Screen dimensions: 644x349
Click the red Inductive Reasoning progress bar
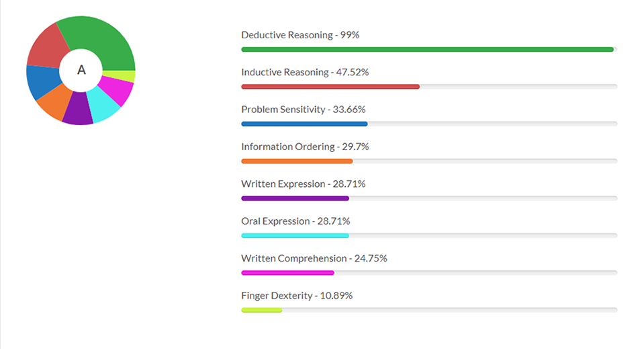click(x=330, y=87)
